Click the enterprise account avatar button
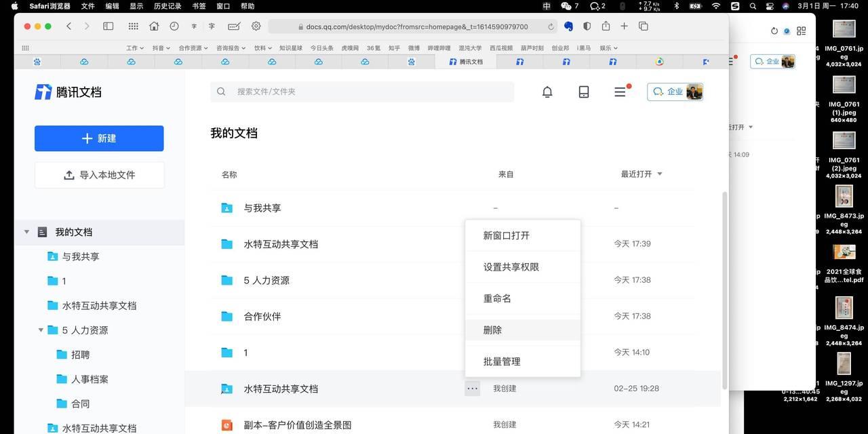The height and width of the screenshot is (434, 868). click(675, 92)
